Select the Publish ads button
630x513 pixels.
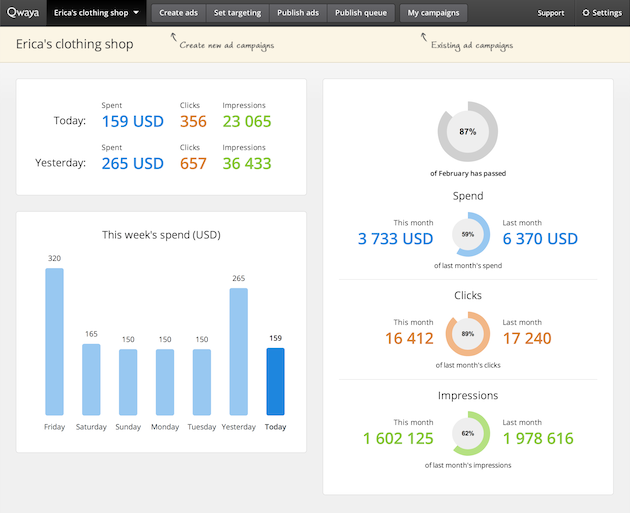298,13
